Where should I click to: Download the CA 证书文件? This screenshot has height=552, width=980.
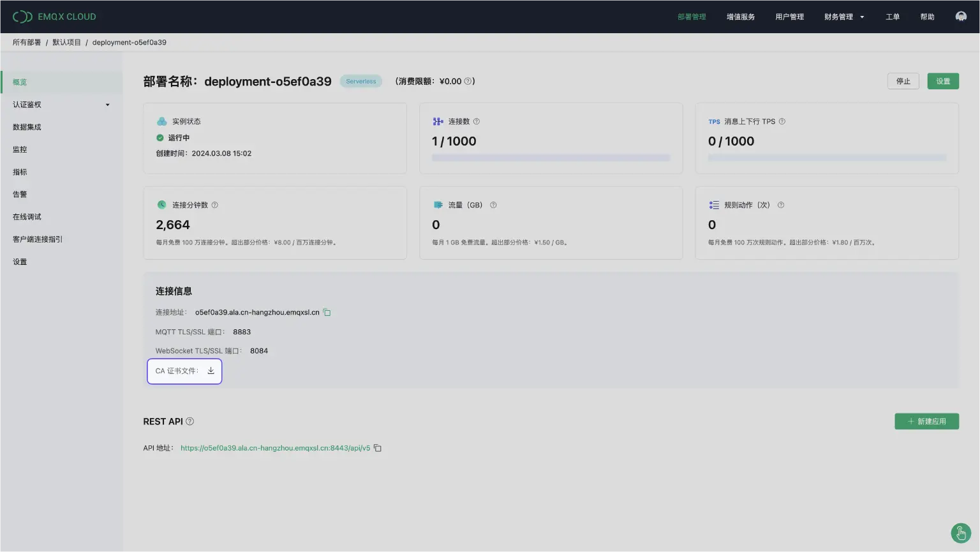pyautogui.click(x=211, y=371)
